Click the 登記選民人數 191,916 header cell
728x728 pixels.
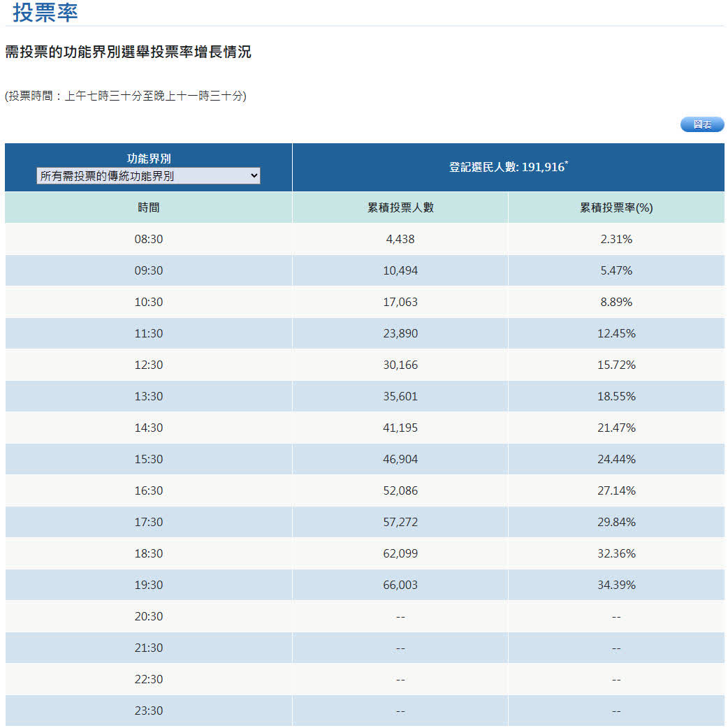click(x=508, y=167)
